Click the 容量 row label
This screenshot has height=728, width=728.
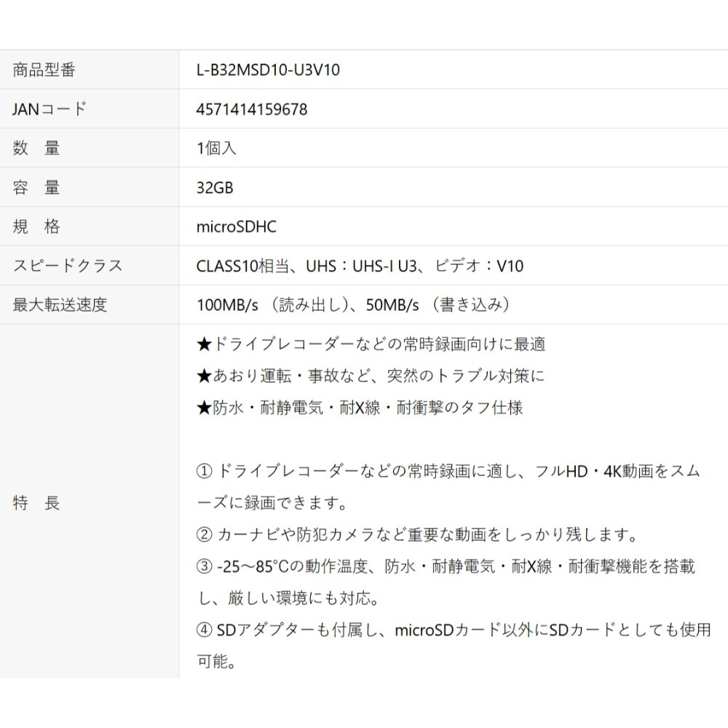click(x=36, y=188)
